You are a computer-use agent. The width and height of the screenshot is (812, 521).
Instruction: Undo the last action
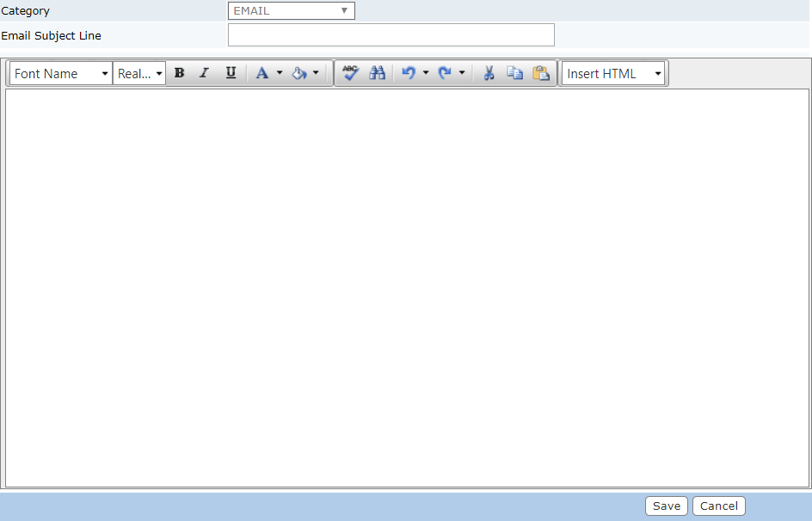pos(409,73)
